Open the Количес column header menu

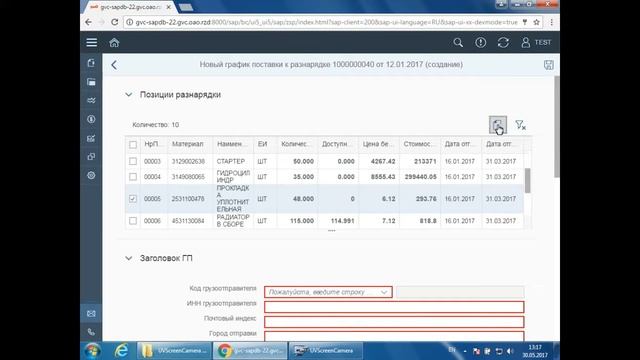[x=297, y=144]
